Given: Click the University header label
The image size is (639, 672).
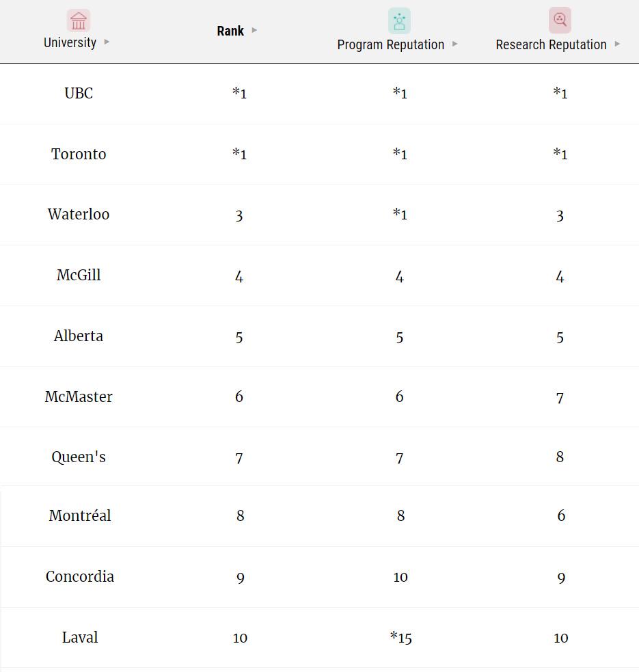Looking at the screenshot, I should coord(70,42).
